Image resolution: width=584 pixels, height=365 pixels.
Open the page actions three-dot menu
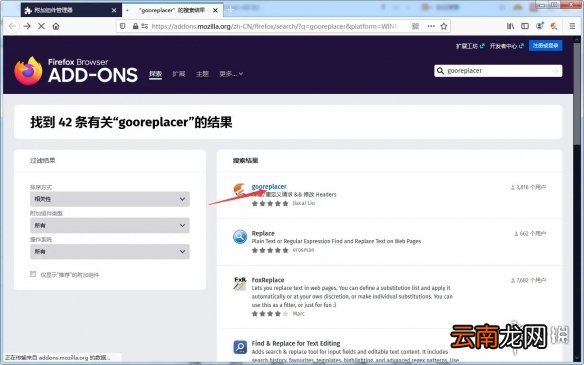pyautogui.click(x=431, y=26)
